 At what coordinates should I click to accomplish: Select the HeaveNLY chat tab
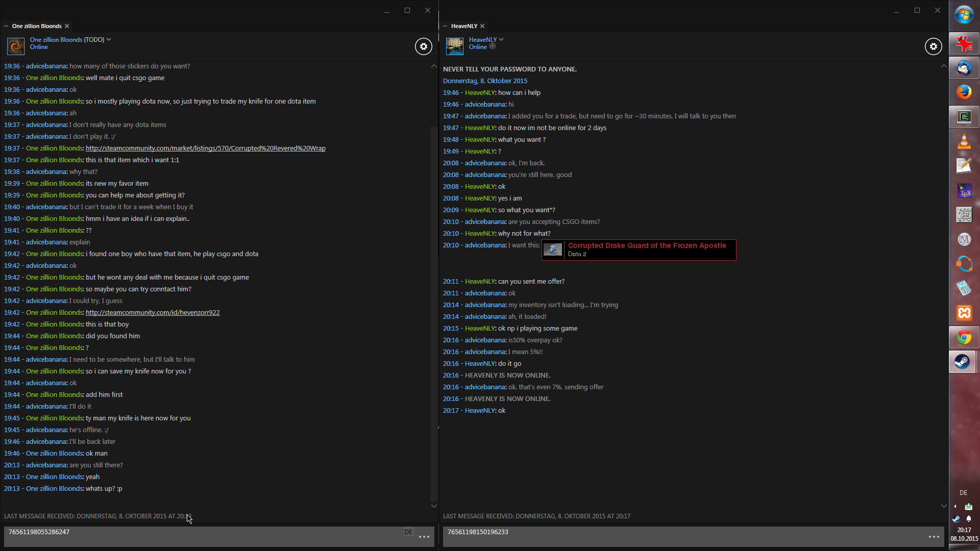464,26
